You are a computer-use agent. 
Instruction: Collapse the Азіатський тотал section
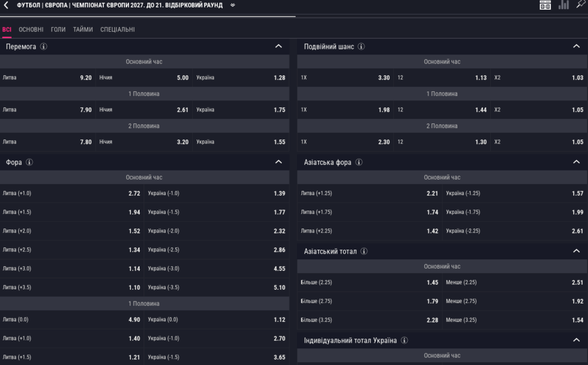click(577, 251)
